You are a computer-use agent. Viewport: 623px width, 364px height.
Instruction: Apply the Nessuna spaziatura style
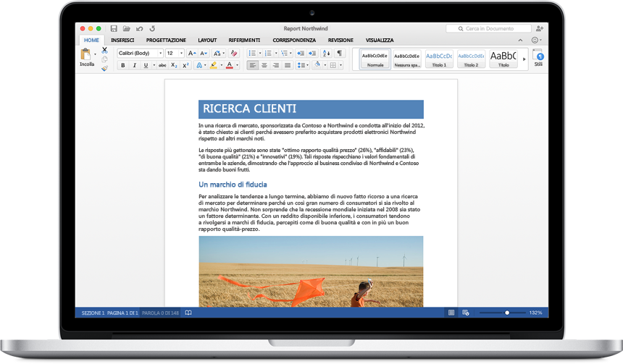407,59
